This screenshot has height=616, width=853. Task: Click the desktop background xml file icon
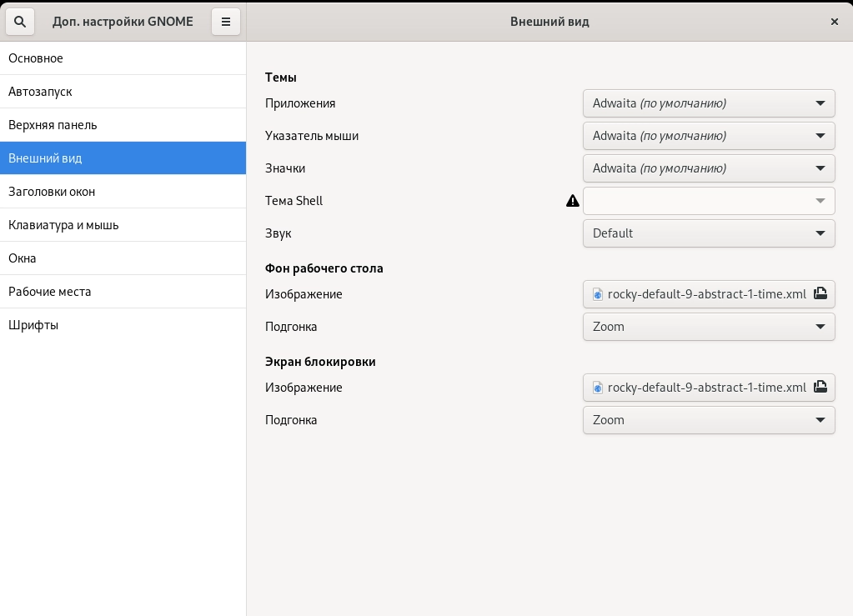[597, 294]
